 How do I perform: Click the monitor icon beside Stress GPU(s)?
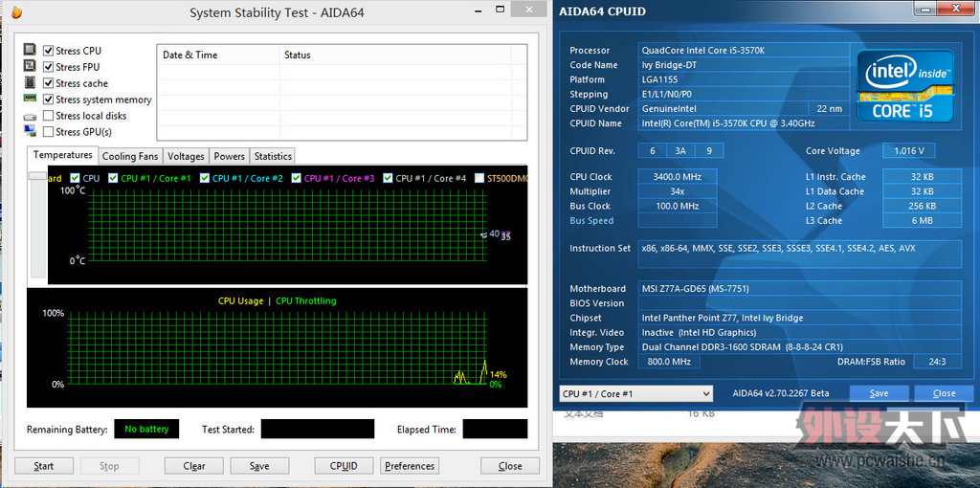tap(30, 131)
